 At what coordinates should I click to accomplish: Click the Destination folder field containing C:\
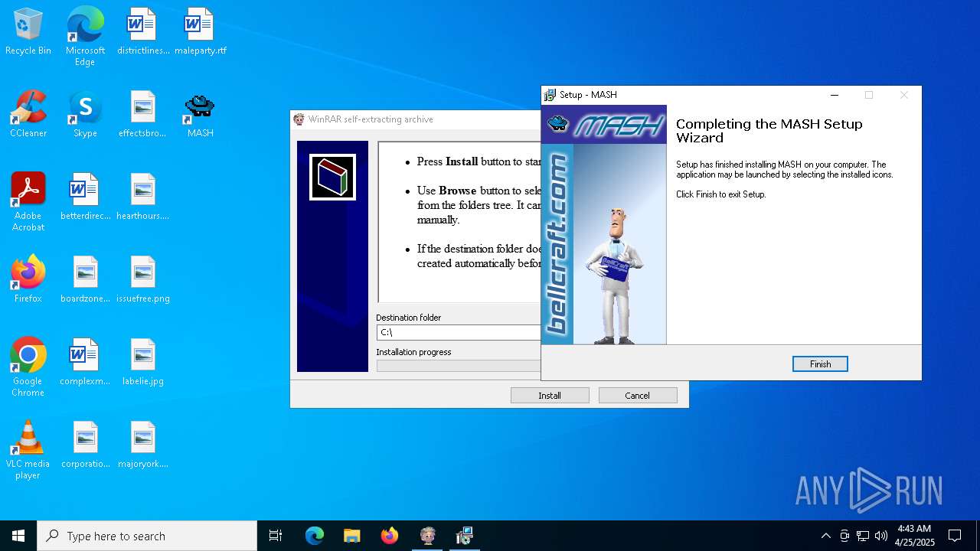point(459,332)
